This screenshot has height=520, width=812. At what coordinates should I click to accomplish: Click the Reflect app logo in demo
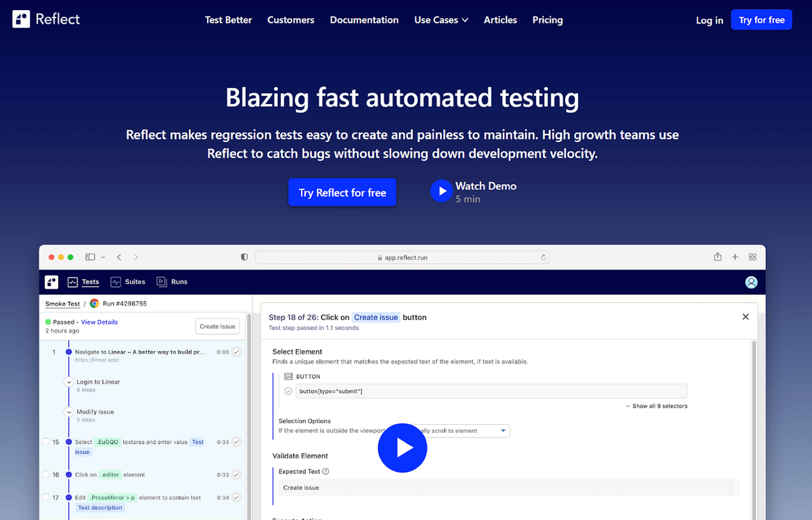click(51, 282)
